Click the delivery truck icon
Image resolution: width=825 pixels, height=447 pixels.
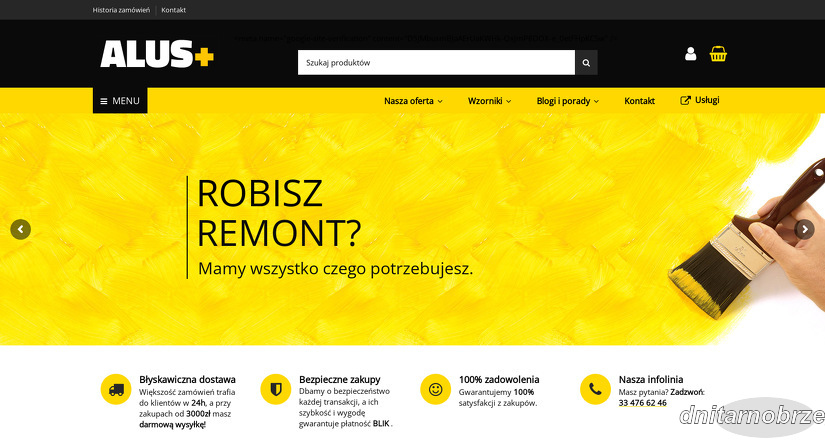pyautogui.click(x=116, y=389)
